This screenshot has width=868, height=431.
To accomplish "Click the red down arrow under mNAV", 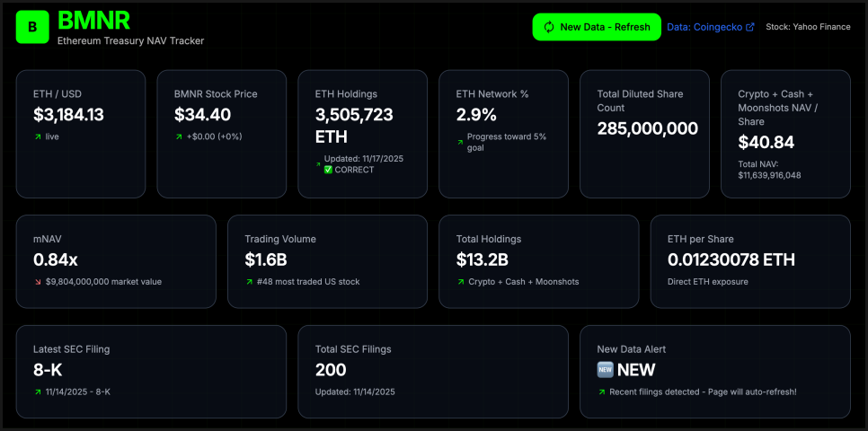I will point(38,282).
